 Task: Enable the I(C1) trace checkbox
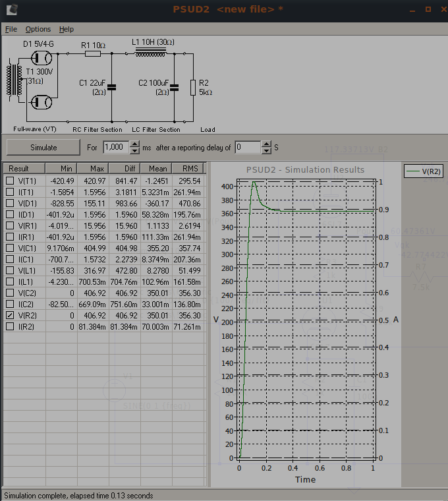(10, 259)
